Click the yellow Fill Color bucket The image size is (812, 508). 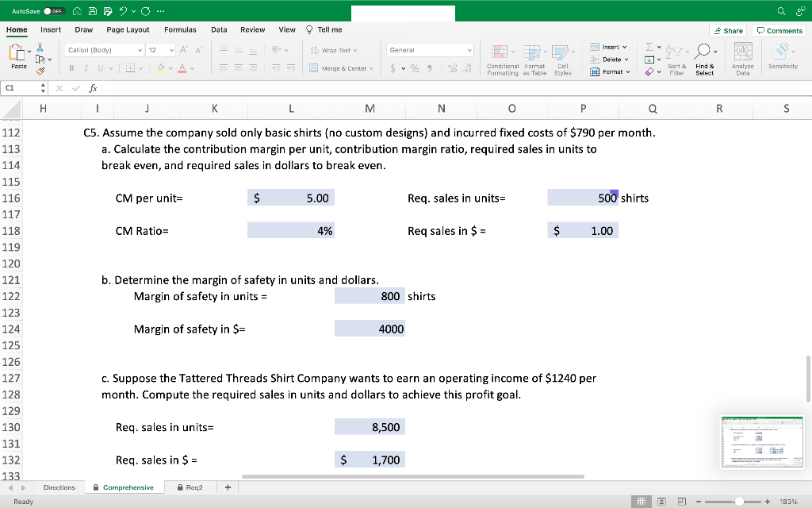161,68
